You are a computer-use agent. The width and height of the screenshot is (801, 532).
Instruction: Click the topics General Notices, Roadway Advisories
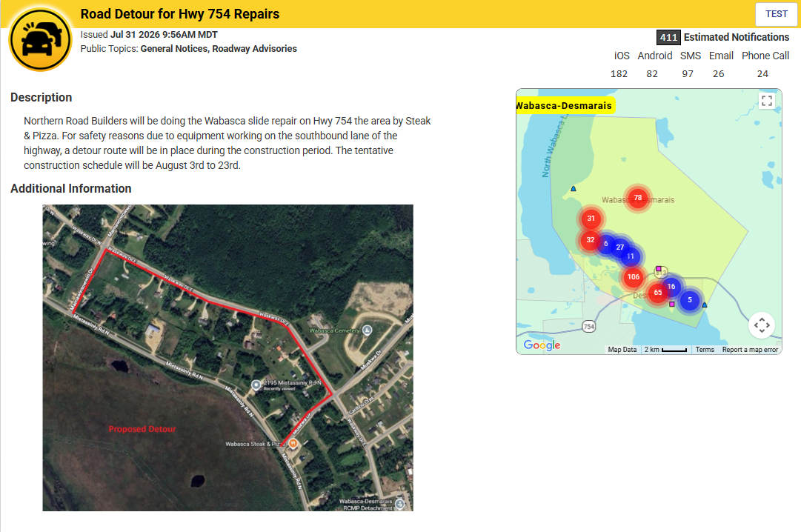coord(219,49)
